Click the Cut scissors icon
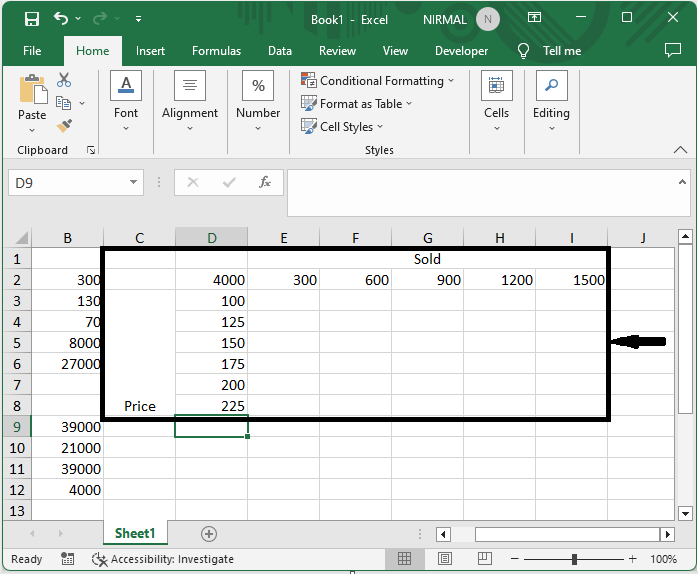698x574 pixels. point(64,80)
